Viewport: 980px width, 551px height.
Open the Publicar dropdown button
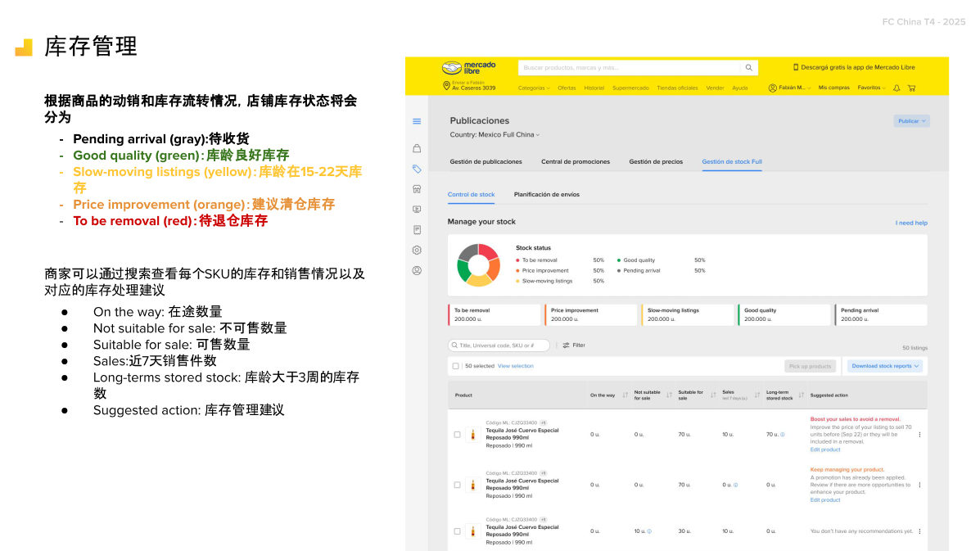tap(912, 121)
